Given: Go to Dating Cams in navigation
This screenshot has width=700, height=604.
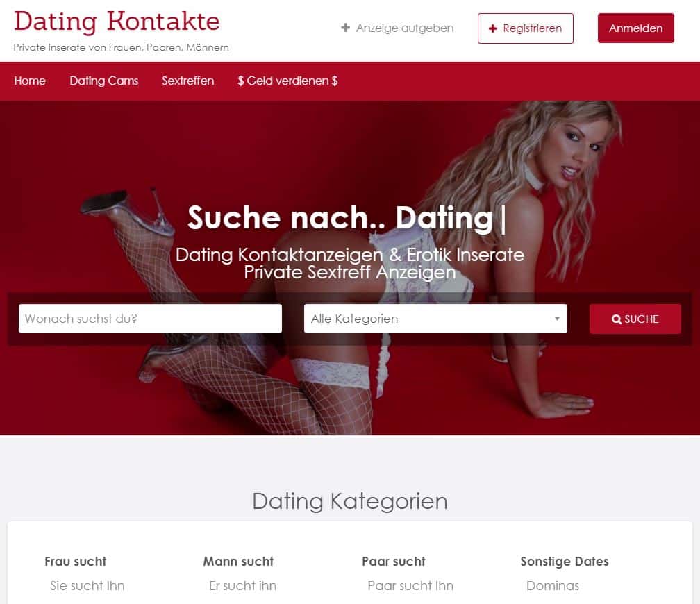Looking at the screenshot, I should 104,81.
